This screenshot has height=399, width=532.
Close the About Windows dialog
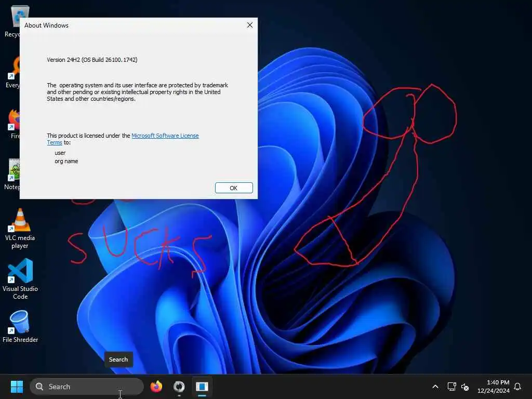click(x=250, y=25)
